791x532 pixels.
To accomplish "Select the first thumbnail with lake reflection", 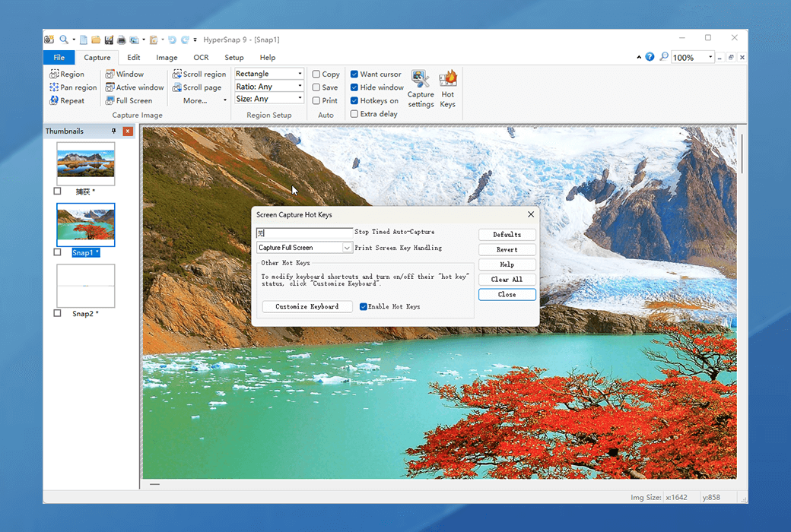I will click(86, 163).
